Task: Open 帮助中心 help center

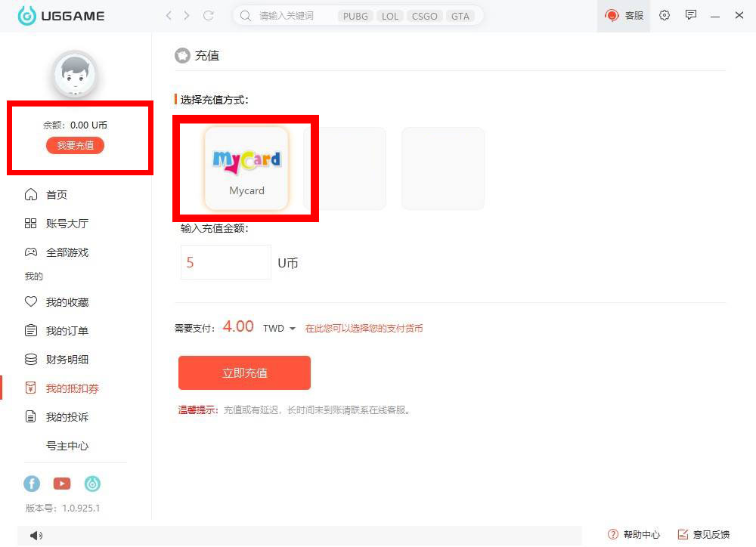Action: 634,534
